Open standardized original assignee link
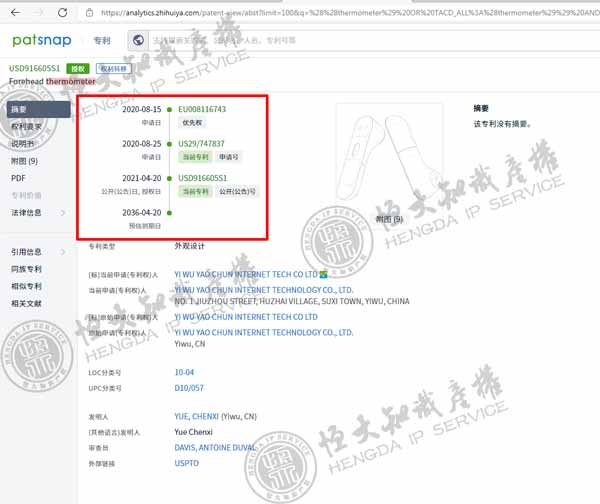 [x=246, y=317]
